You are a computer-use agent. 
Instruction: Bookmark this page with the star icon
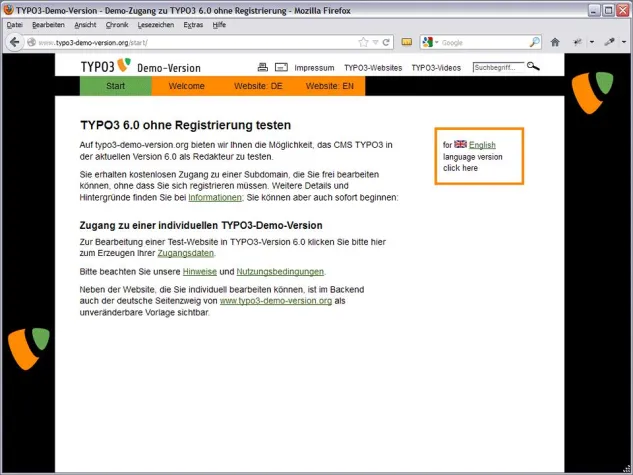363,42
